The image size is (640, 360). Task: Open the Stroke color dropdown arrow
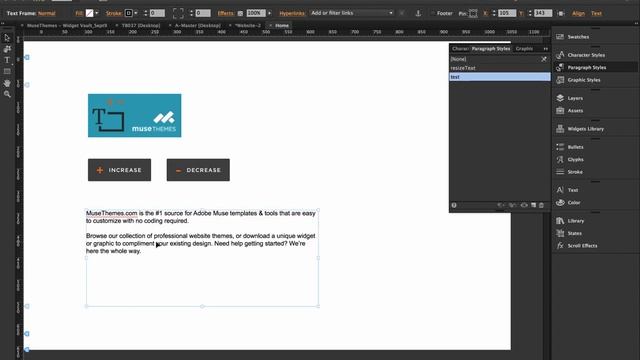tap(136, 13)
